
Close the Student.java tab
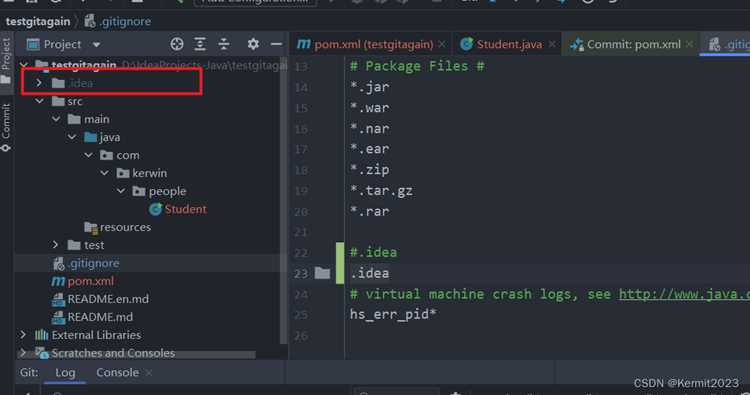point(552,44)
